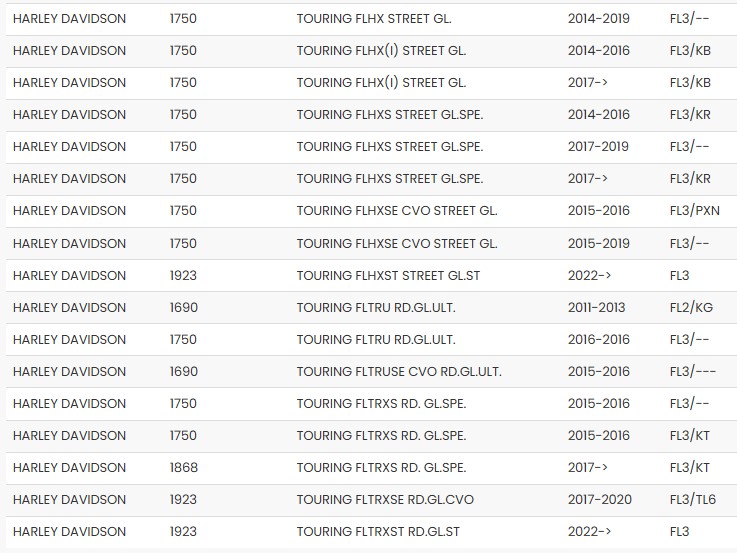Select the 2014-2019 year range cell
This screenshot has height=553, width=737.
point(598,18)
